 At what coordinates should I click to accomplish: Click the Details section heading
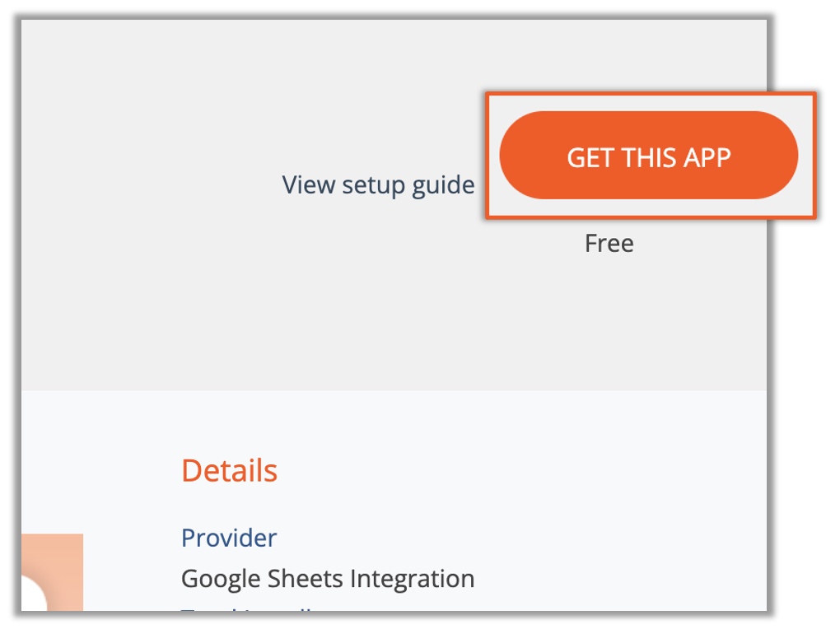tap(229, 471)
